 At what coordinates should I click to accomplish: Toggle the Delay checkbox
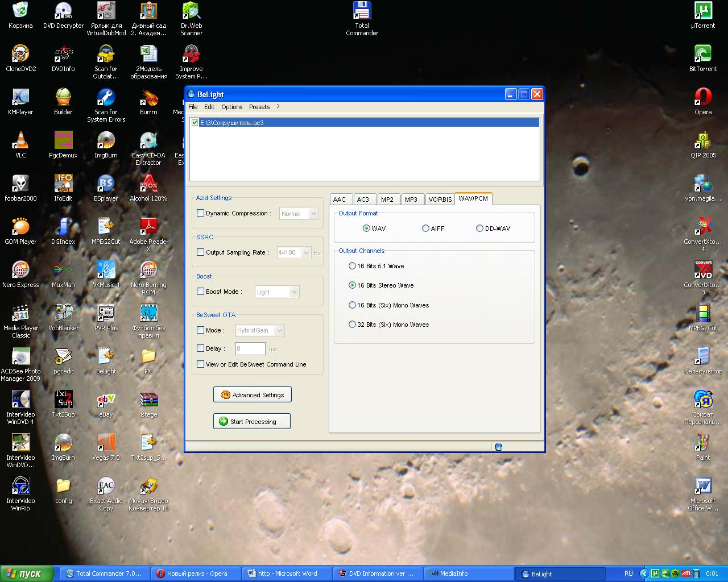click(x=200, y=348)
